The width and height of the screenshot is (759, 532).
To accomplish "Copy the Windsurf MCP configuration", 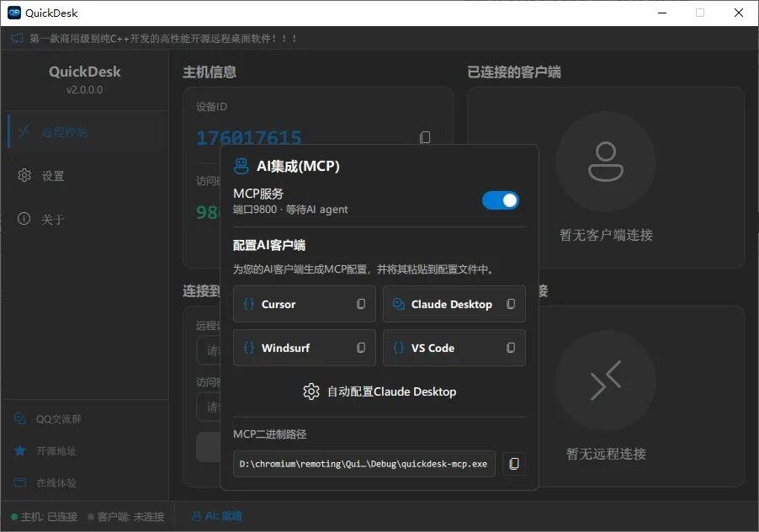I will [361, 348].
